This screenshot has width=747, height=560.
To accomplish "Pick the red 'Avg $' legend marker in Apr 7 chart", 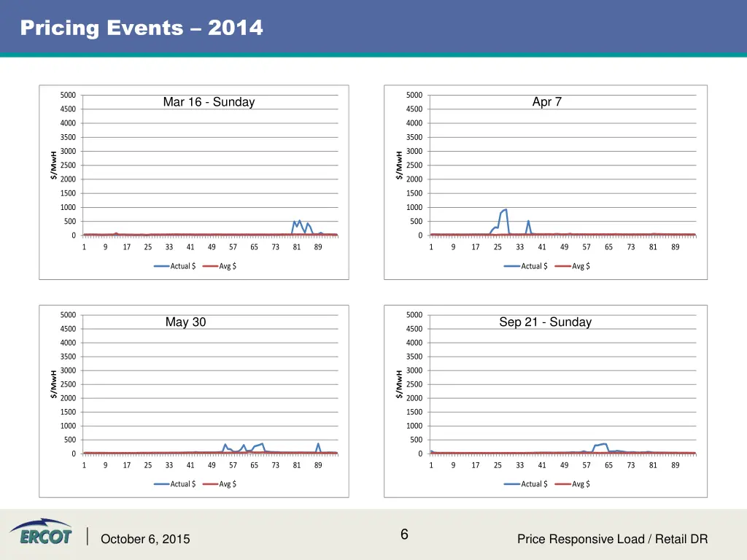I will [x=562, y=266].
